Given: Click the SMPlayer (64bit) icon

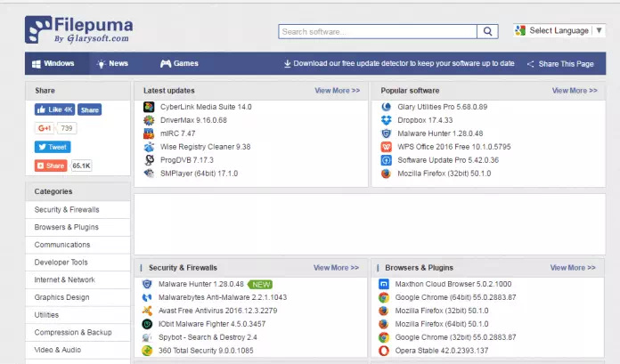Looking at the screenshot, I should (149, 174).
